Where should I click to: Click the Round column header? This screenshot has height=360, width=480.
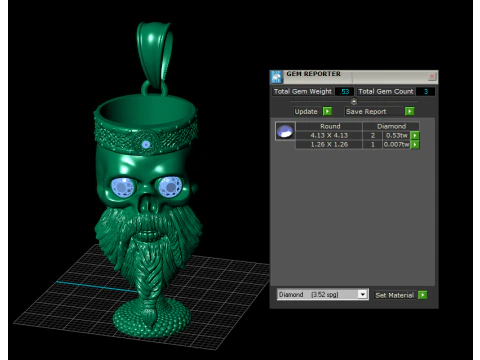click(330, 126)
